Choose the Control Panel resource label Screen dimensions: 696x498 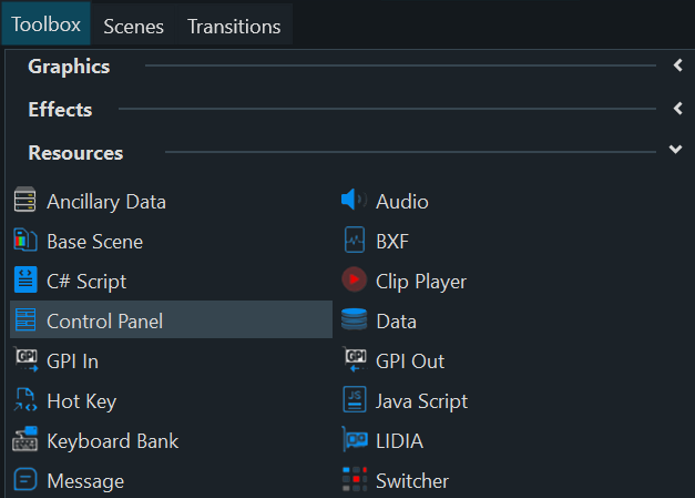(104, 321)
